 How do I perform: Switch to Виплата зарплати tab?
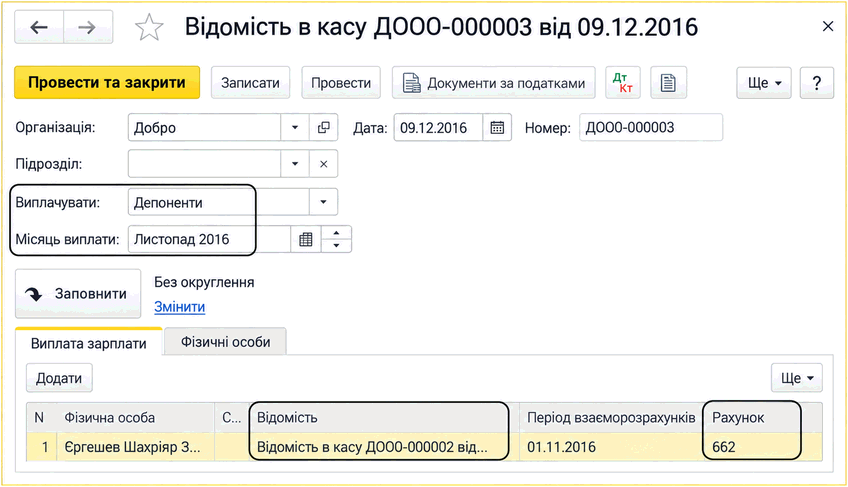tap(89, 343)
